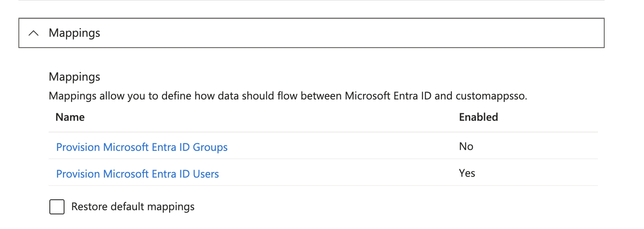Image resolution: width=644 pixels, height=229 pixels.
Task: Check the Restore default mappings checkbox
Action: pyautogui.click(x=57, y=207)
